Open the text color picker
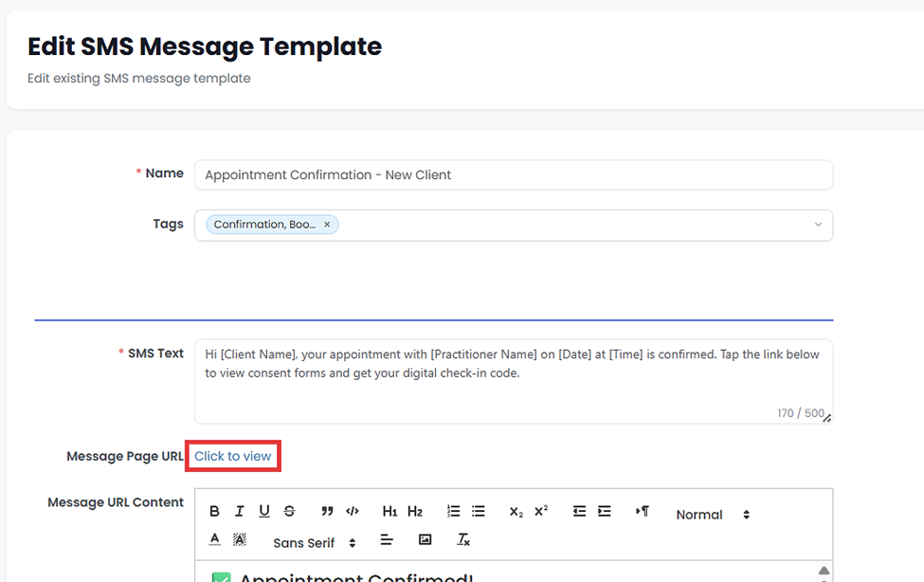 [214, 540]
